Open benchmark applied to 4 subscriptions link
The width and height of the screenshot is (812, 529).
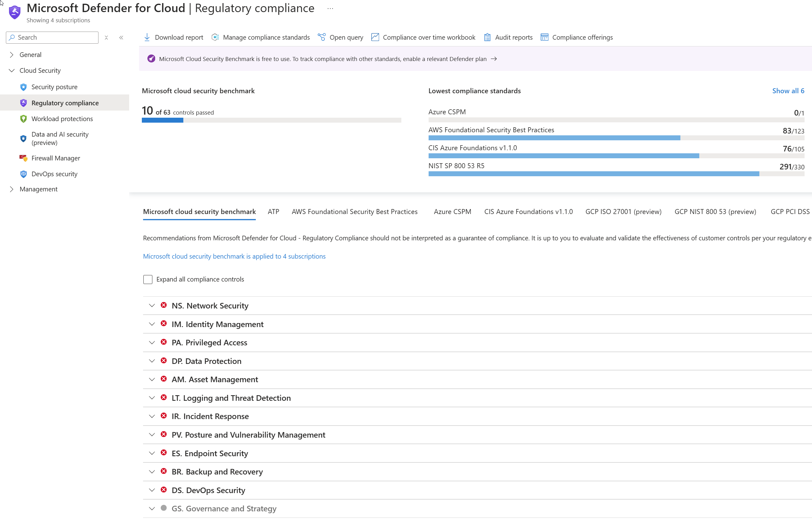pos(234,256)
